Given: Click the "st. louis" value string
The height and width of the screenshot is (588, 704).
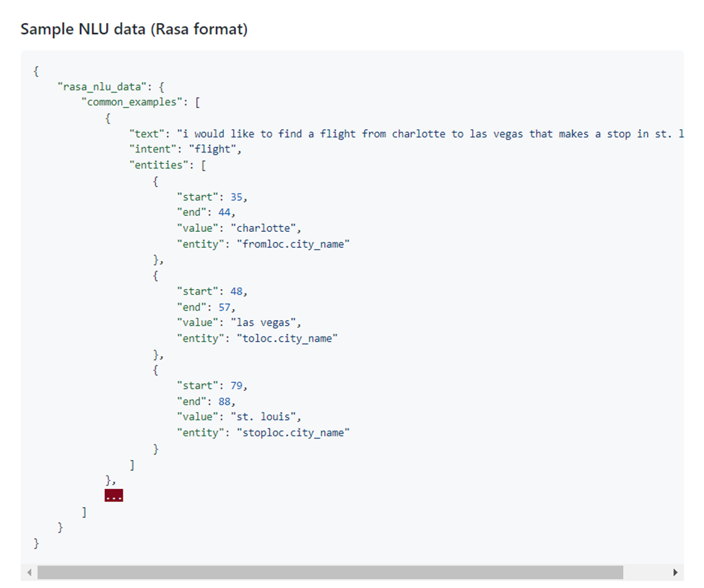Looking at the screenshot, I should tap(260, 417).
